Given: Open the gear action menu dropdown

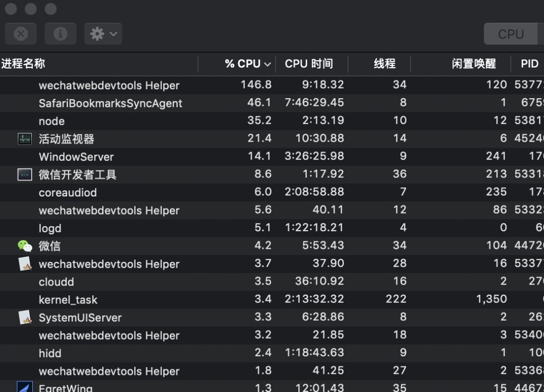Looking at the screenshot, I should pos(103,34).
